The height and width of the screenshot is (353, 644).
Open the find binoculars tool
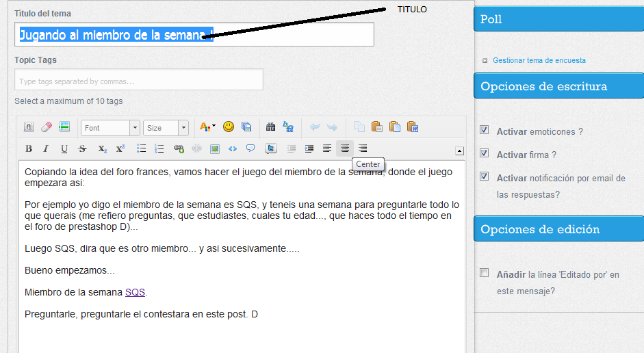coord(270,127)
